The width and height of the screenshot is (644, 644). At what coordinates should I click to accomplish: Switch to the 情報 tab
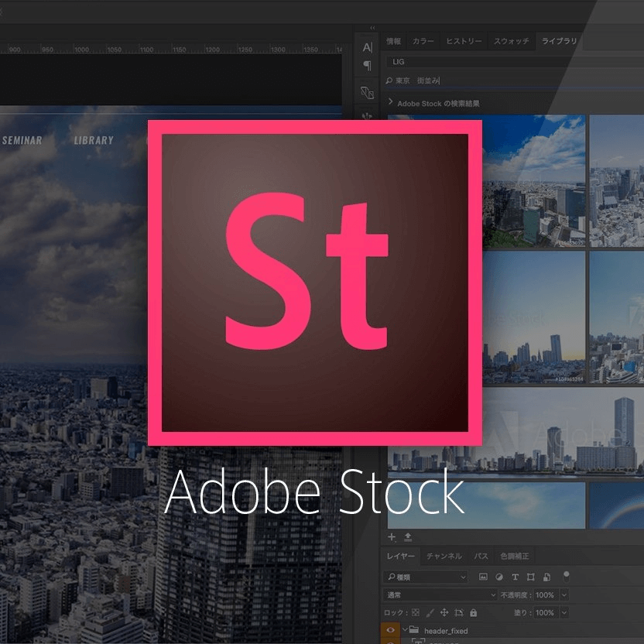click(393, 41)
